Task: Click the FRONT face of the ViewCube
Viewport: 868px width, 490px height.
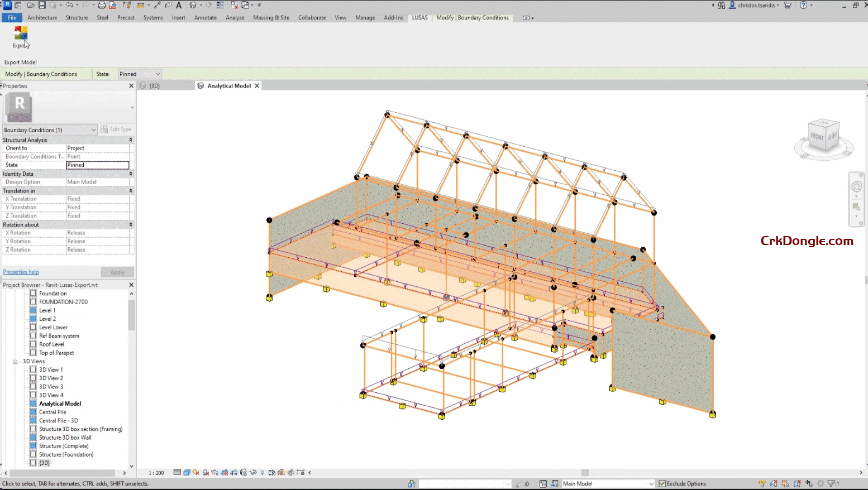Action: 816,137
